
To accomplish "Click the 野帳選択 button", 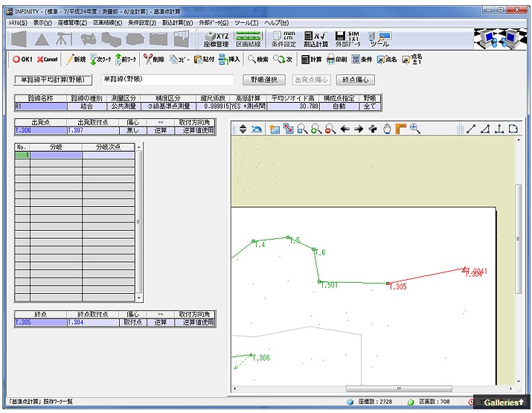I will (x=264, y=80).
